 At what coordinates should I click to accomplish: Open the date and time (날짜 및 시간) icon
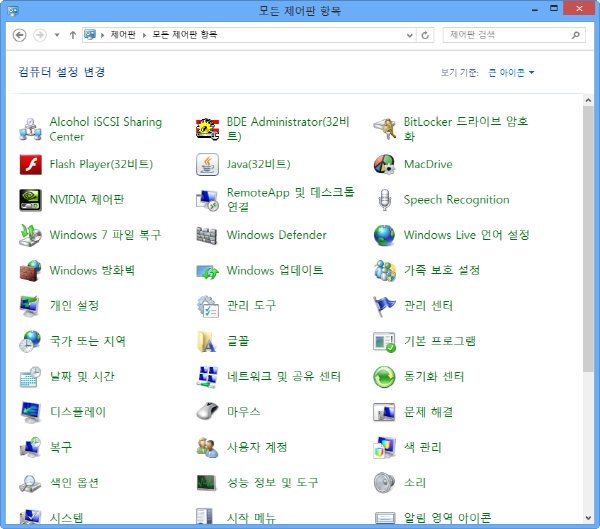30,377
